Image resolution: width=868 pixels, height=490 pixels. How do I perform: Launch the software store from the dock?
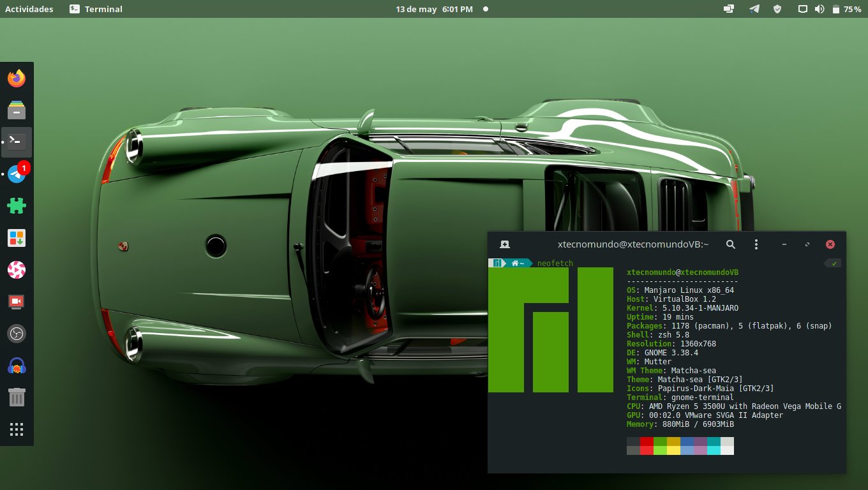(x=17, y=238)
